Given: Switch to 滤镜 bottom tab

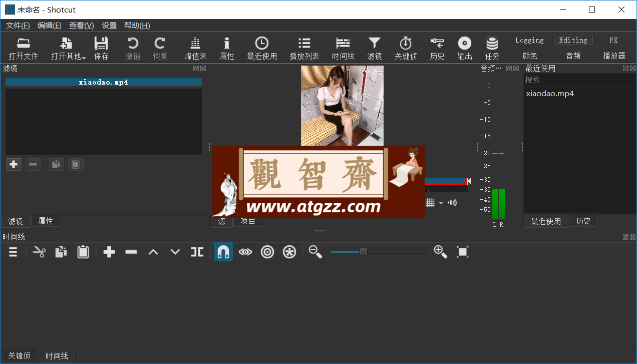Looking at the screenshot, I should tap(16, 221).
